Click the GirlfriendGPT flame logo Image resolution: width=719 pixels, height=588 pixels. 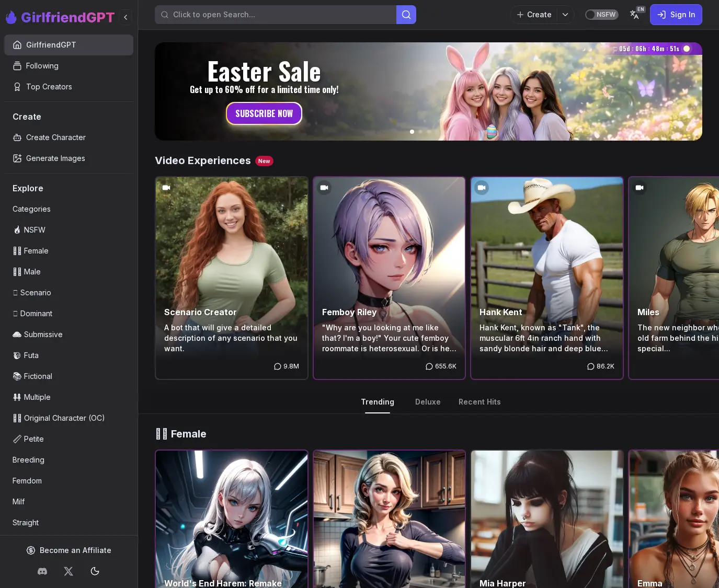point(11,17)
